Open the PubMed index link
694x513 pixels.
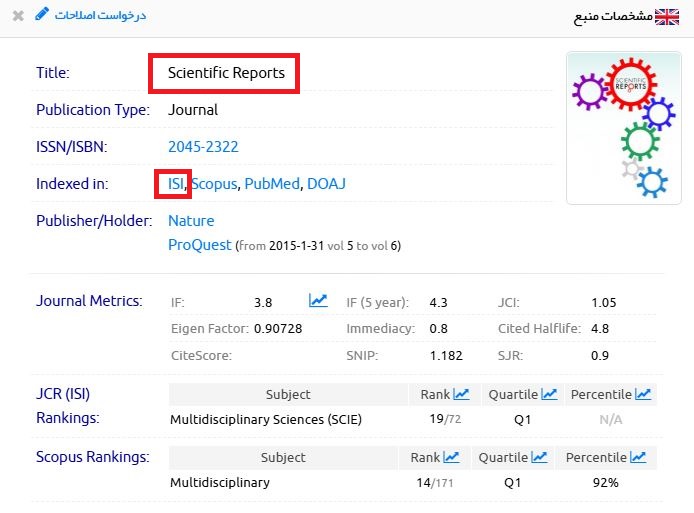[x=271, y=184]
